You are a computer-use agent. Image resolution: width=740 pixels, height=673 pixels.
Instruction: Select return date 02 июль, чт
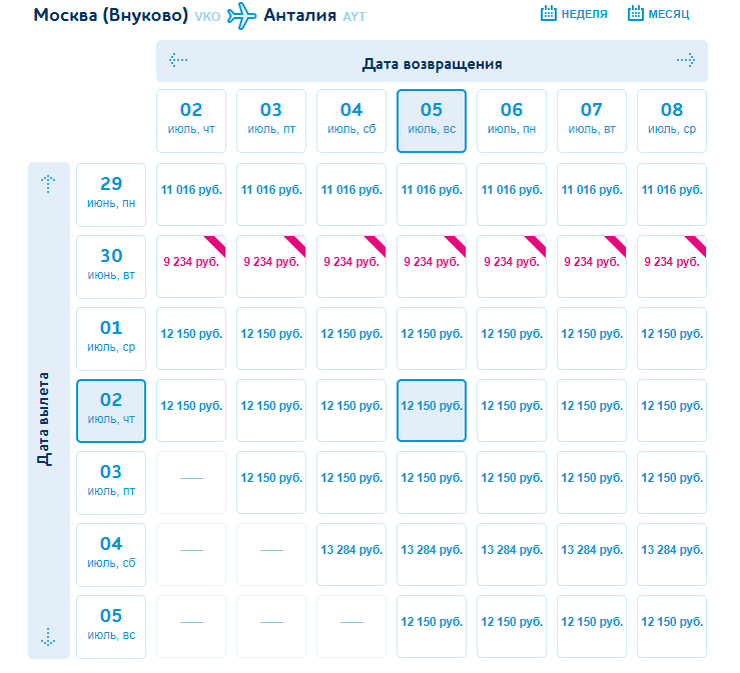tap(191, 121)
